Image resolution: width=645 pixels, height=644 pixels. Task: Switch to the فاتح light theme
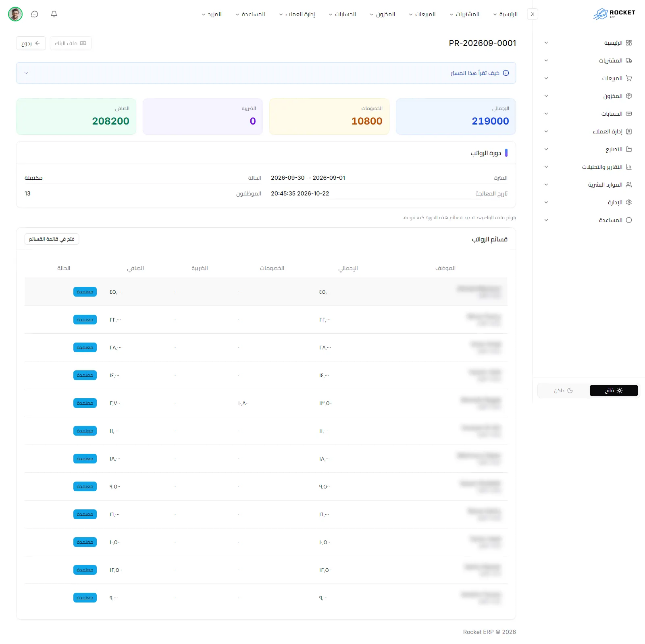pyautogui.click(x=614, y=391)
